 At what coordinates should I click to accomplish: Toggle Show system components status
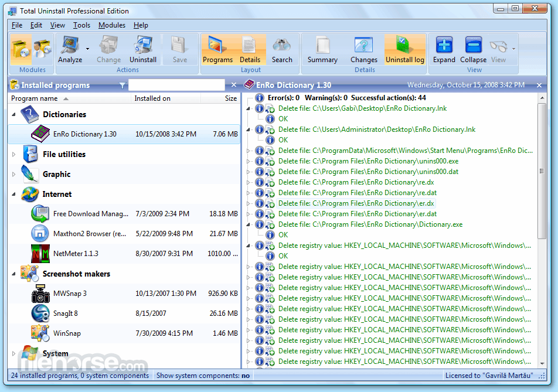(x=203, y=376)
